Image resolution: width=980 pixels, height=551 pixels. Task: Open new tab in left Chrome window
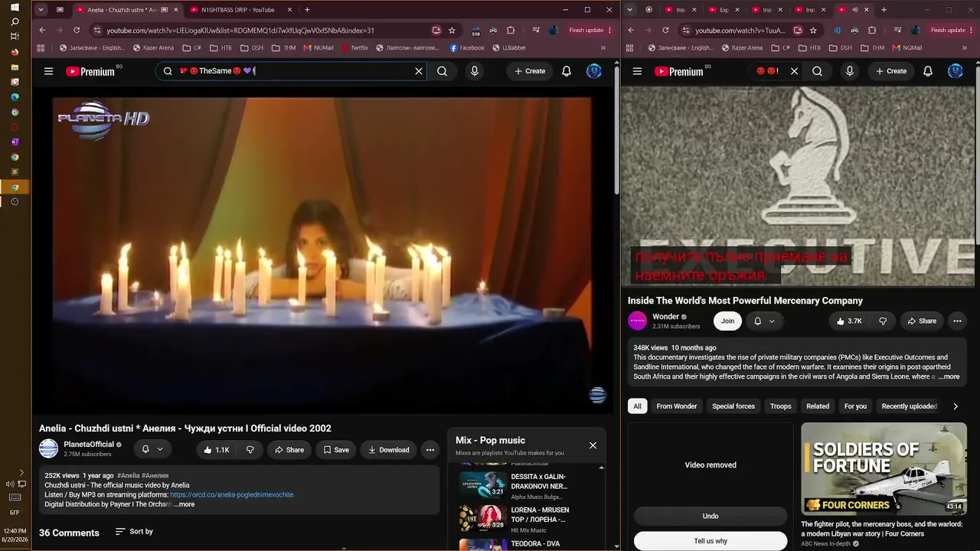[307, 10]
